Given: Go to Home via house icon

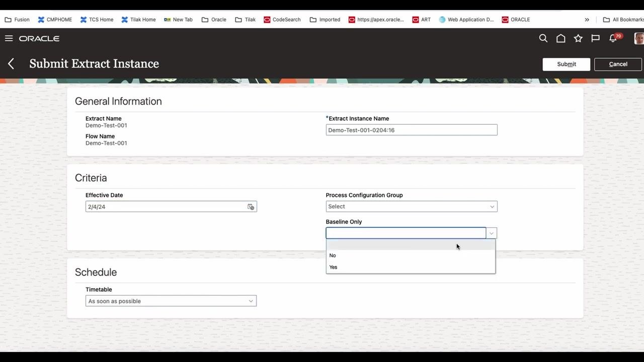Looking at the screenshot, I should point(560,38).
